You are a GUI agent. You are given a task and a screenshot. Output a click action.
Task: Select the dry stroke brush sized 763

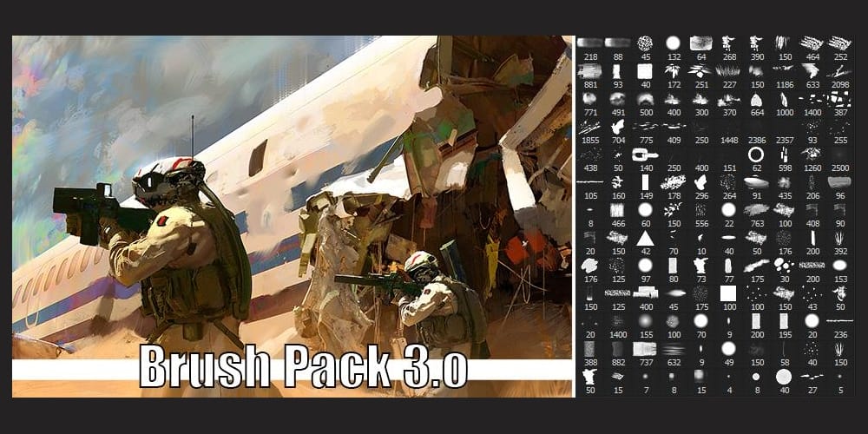pyautogui.click(x=756, y=210)
